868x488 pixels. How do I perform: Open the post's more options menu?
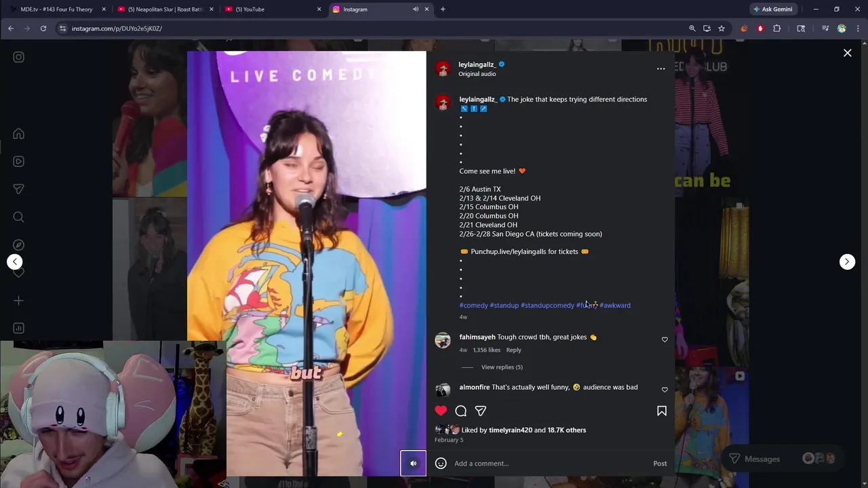pyautogui.click(x=660, y=68)
